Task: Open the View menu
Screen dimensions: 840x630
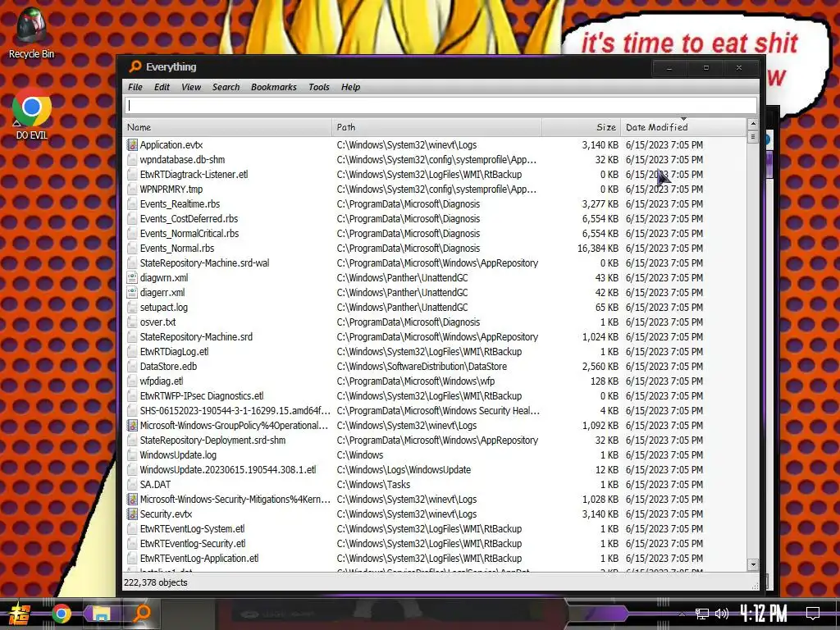Action: 190,87
